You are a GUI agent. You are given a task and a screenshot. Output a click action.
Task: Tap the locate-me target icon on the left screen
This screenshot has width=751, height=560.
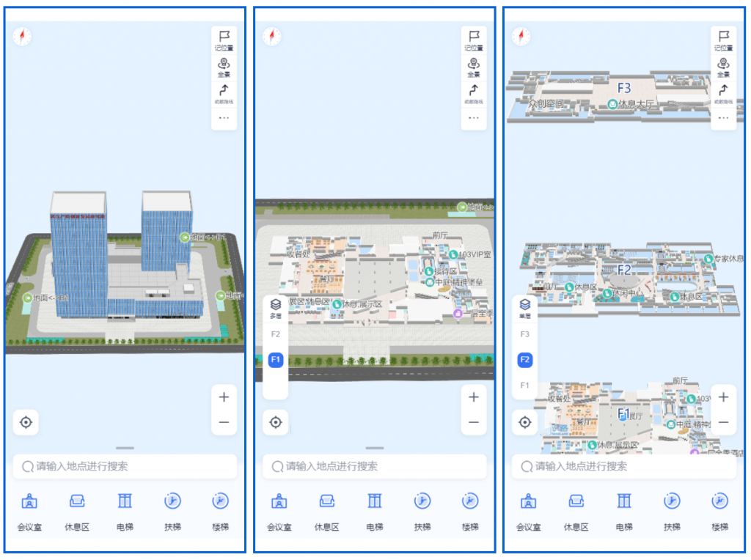tap(26, 422)
